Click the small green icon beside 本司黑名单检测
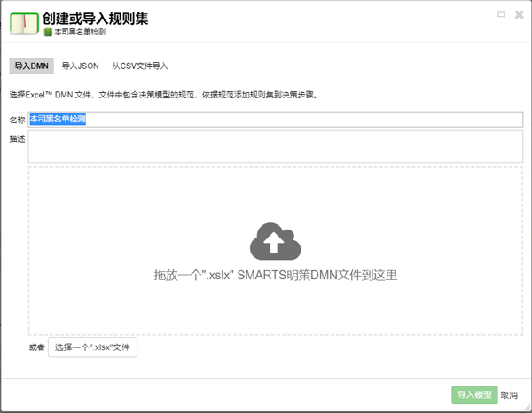 pos(48,32)
